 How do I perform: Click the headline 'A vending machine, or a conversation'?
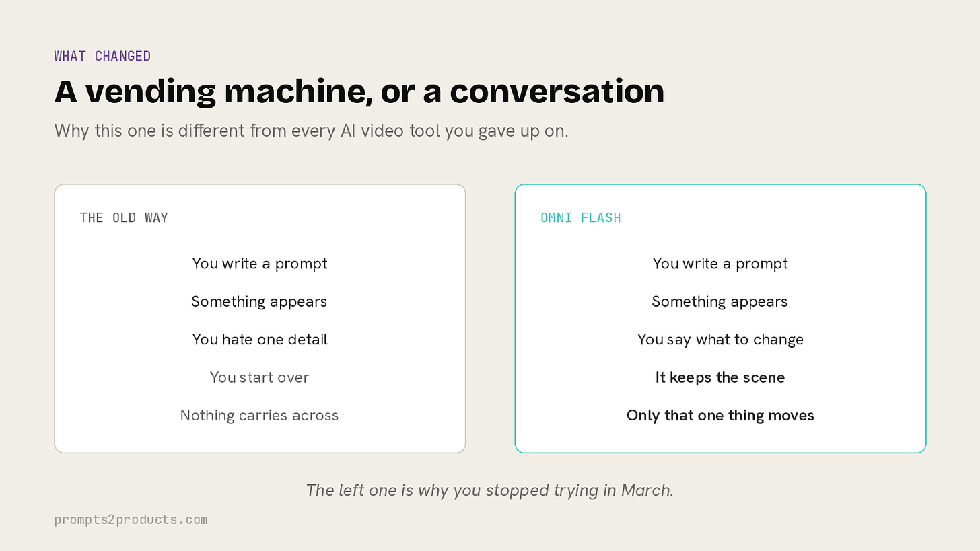click(359, 91)
